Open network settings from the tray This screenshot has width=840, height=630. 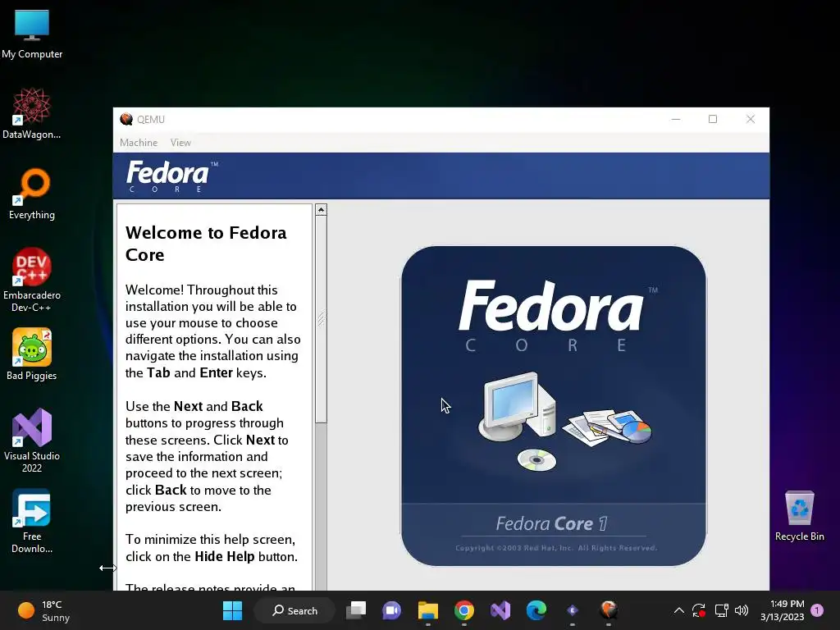(x=722, y=610)
